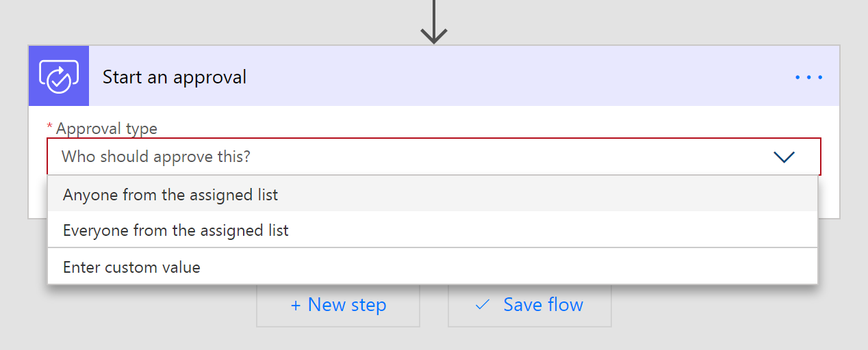Click the purple approval action icon

(59, 76)
